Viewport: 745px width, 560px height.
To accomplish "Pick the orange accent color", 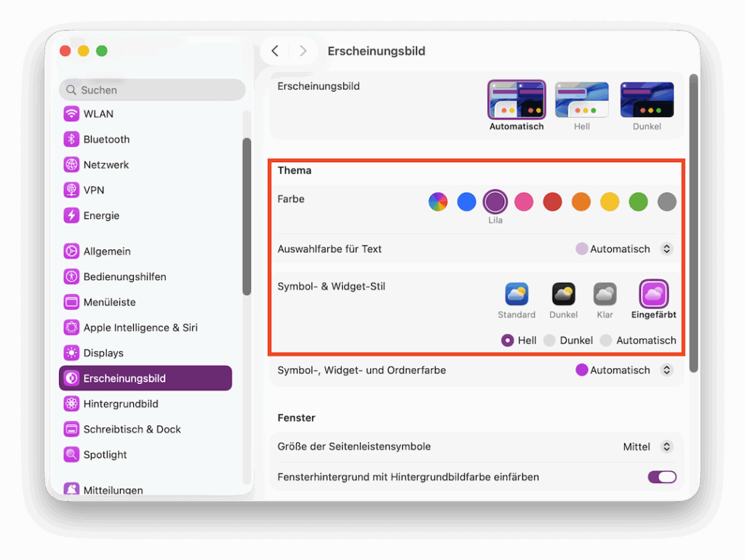I will coord(581,201).
